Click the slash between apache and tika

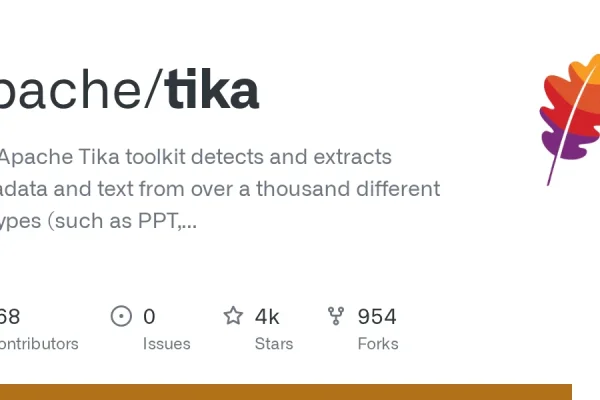[153, 88]
